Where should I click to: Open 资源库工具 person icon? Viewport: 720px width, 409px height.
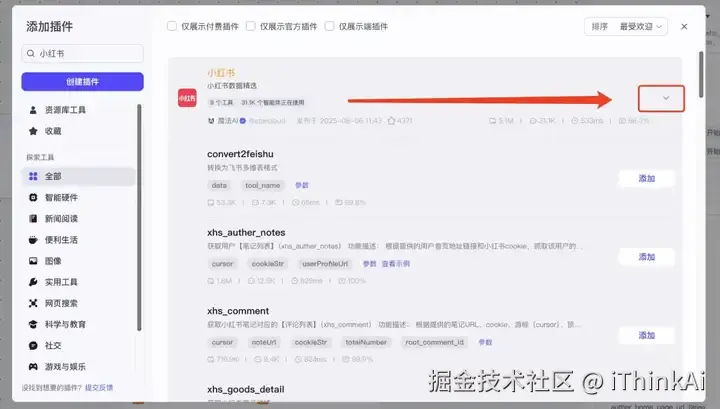pyautogui.click(x=33, y=110)
